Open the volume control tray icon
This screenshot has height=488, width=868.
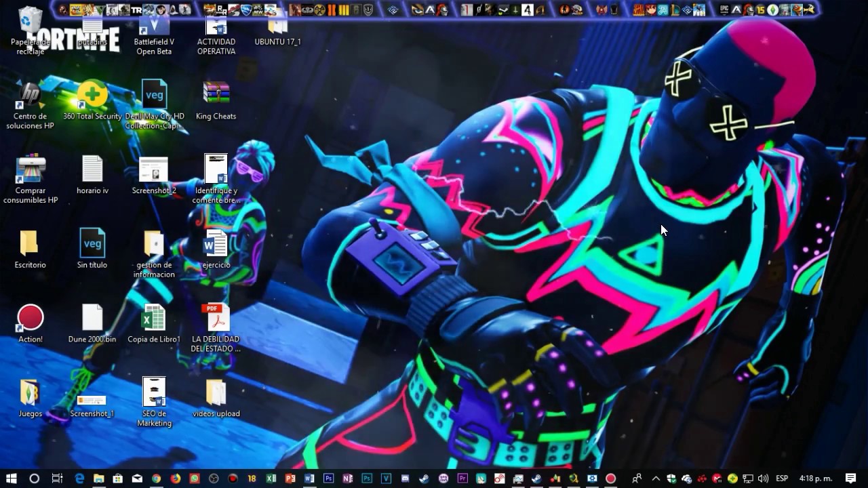coord(763,479)
